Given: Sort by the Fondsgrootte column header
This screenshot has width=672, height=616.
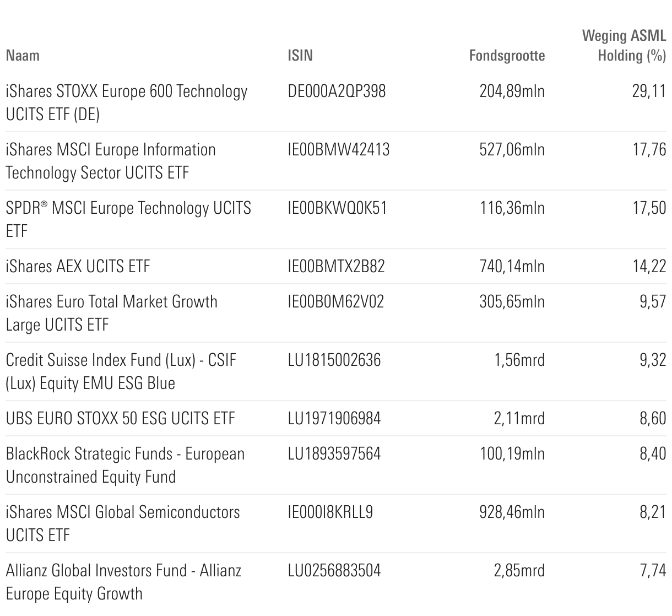Looking at the screenshot, I should [507, 56].
